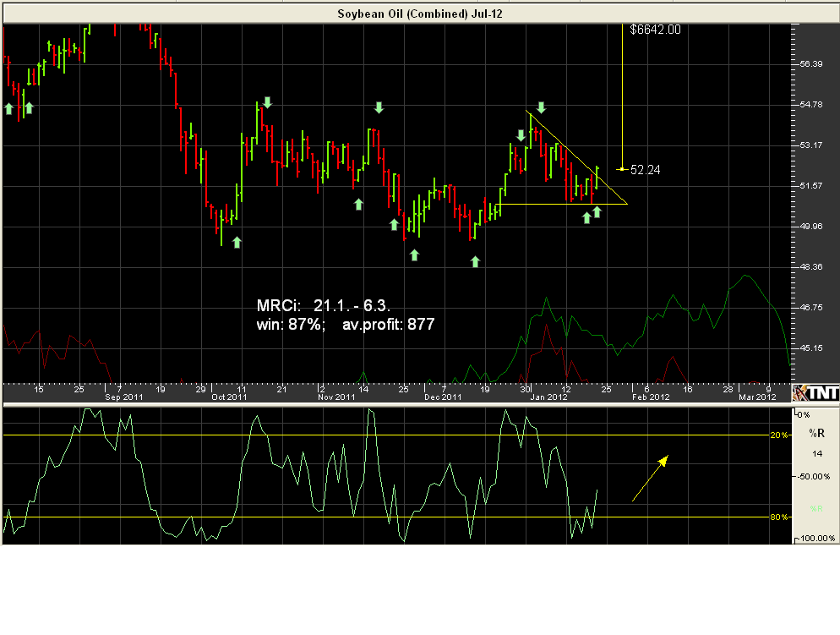Click the 52.24 price marker label
Screen dimensions: 840x635
tap(645, 170)
